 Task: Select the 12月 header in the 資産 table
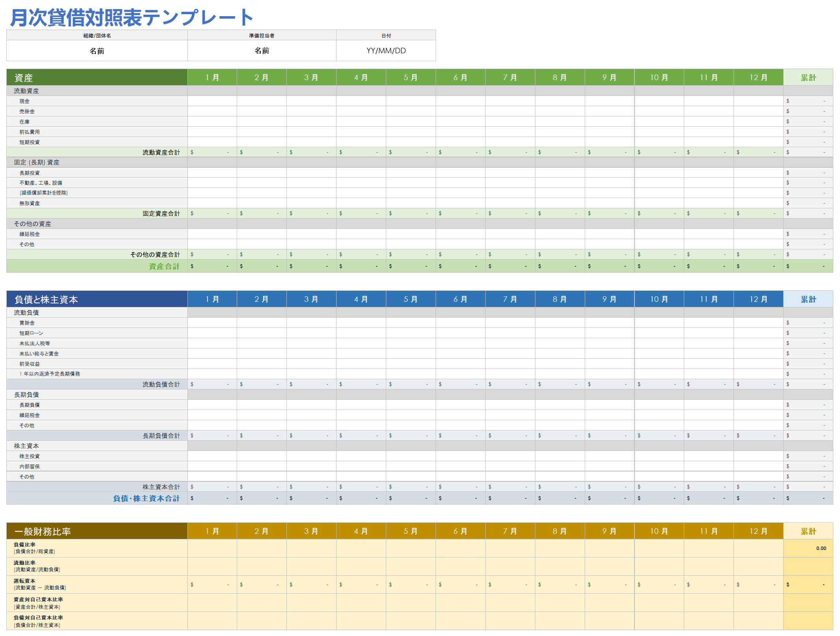pos(758,77)
